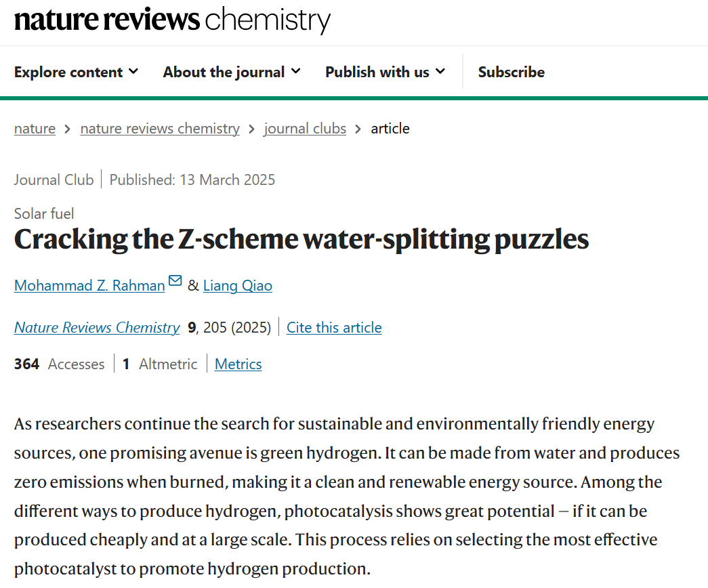
Task: Navigate to the journal clubs breadcrumb
Action: [x=305, y=129]
